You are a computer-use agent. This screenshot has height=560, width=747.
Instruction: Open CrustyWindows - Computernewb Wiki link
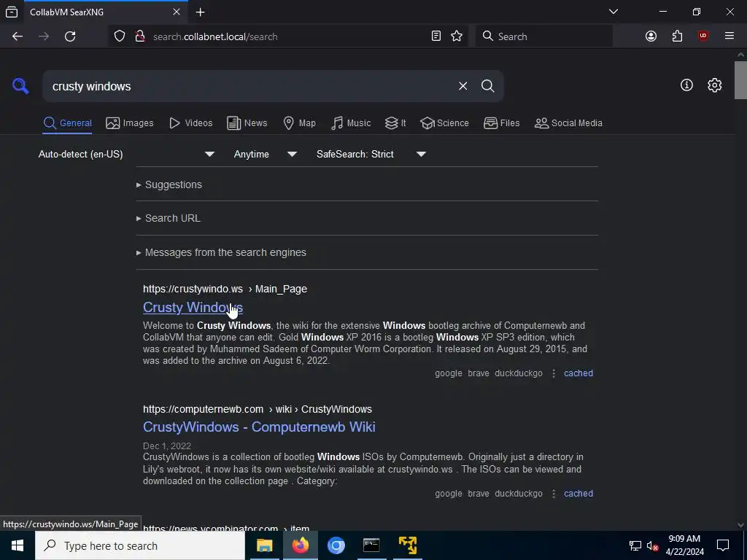click(x=259, y=427)
